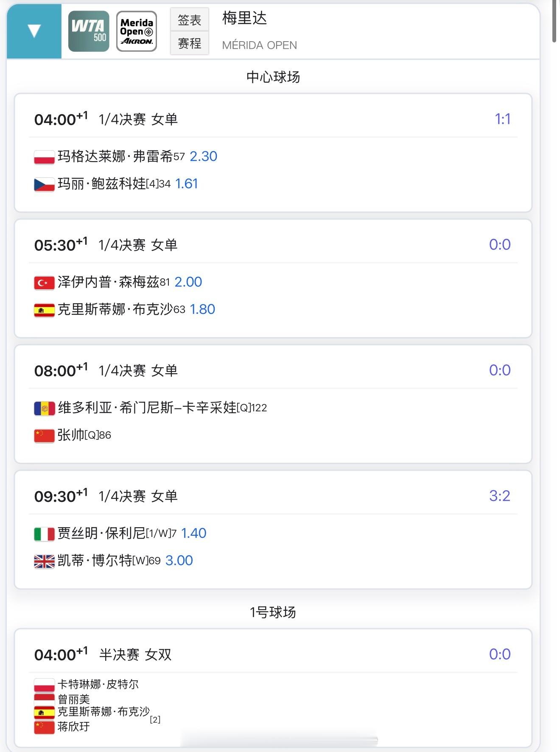
Task: Collapse the Mérida tournament dropdown arrow
Action: pos(34,31)
